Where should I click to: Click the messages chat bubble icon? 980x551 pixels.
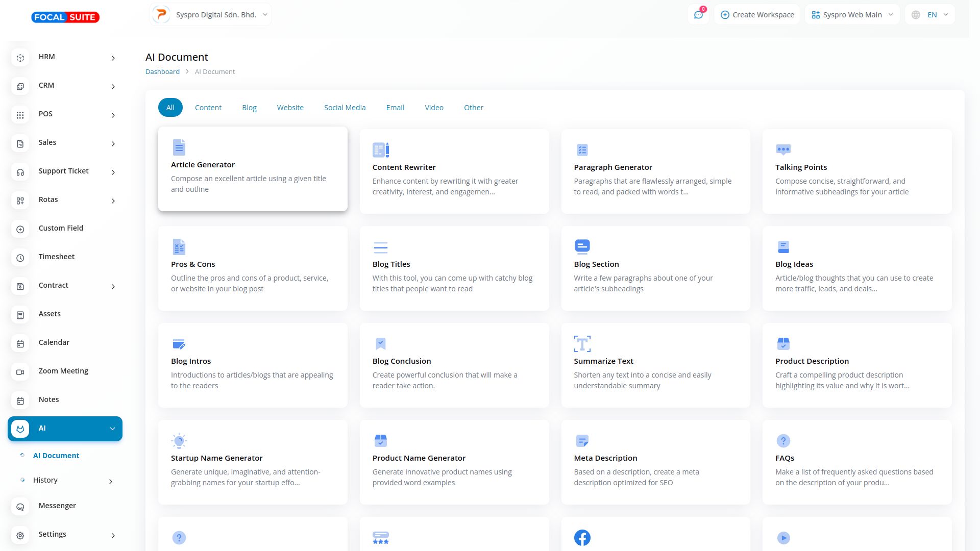698,15
